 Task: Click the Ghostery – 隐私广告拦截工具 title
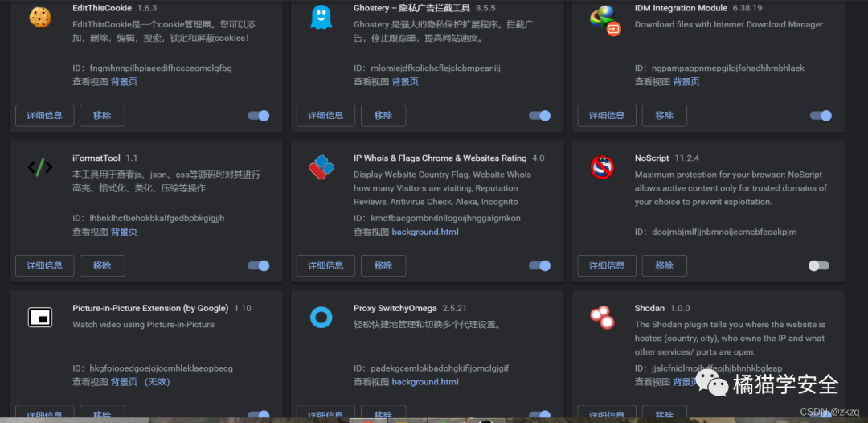click(411, 8)
